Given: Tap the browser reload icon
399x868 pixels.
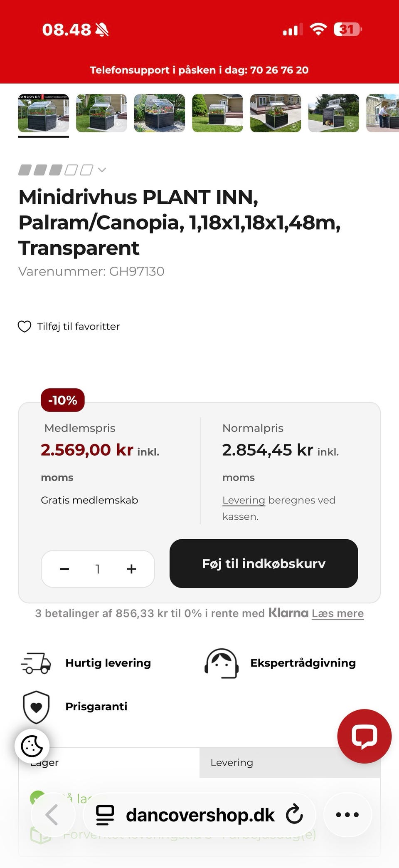Looking at the screenshot, I should click(294, 814).
